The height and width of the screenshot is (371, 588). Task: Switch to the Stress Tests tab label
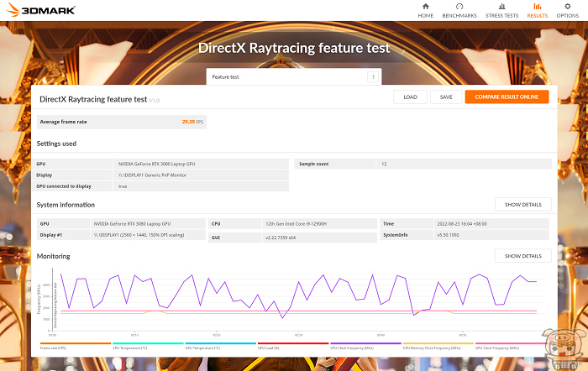502,15
